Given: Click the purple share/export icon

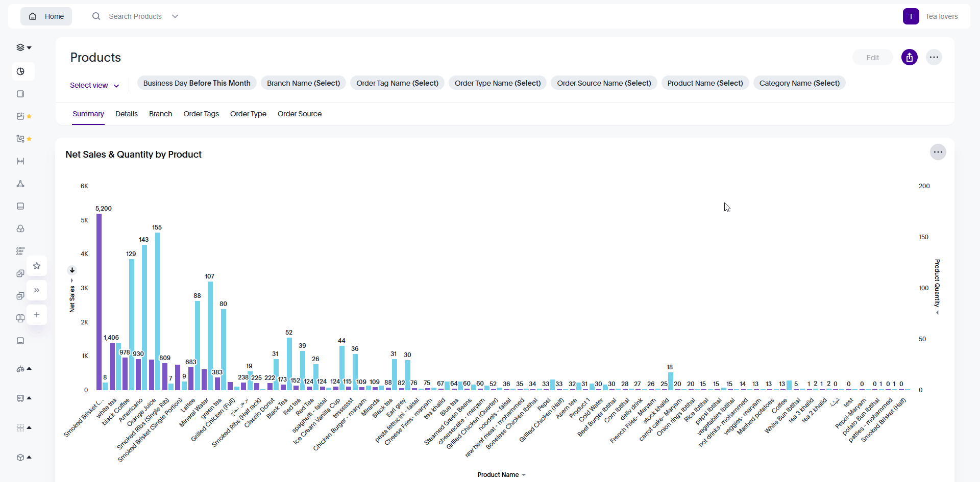Looking at the screenshot, I should pos(910,57).
